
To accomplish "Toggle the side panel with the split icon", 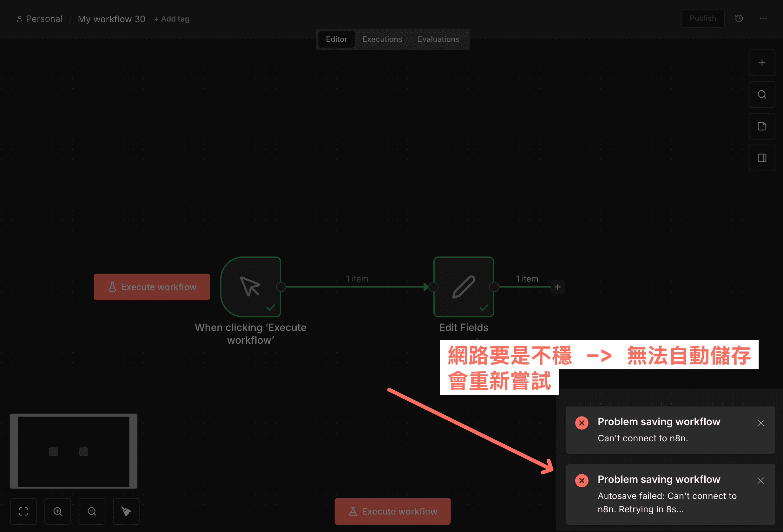I will pyautogui.click(x=762, y=158).
